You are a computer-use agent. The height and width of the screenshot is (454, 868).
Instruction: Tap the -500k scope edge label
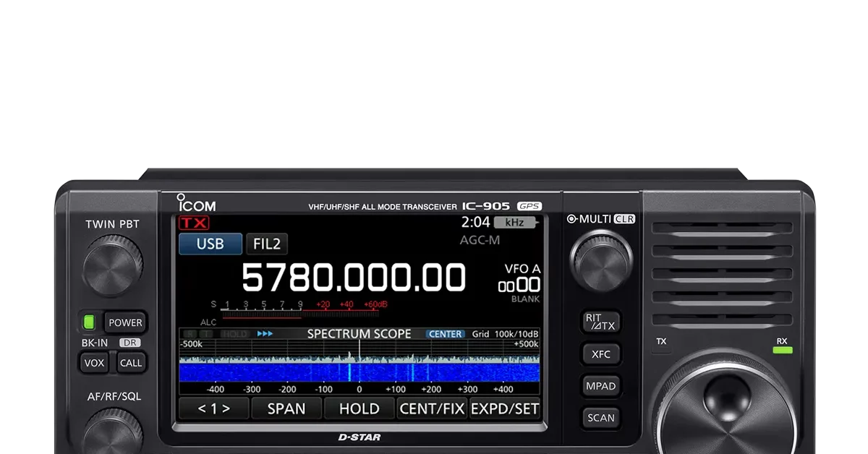pos(192,344)
